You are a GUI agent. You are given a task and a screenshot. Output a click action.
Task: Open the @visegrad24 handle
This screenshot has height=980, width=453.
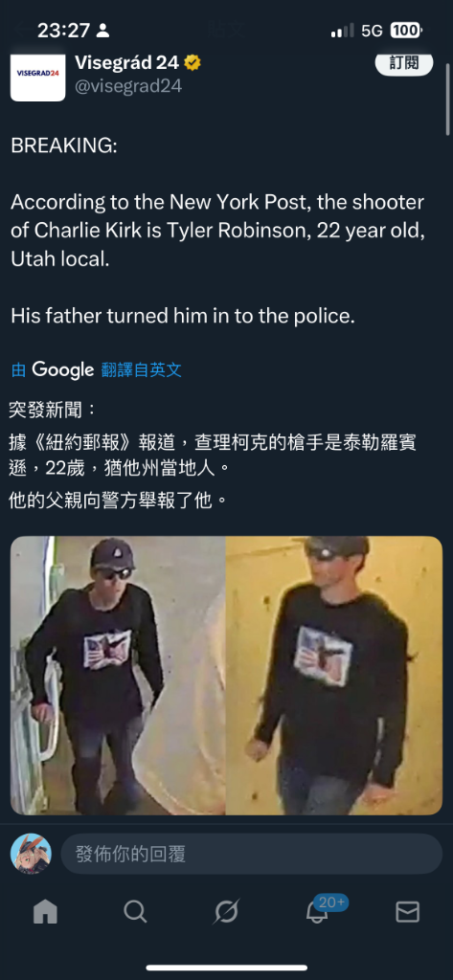pyautogui.click(x=128, y=86)
